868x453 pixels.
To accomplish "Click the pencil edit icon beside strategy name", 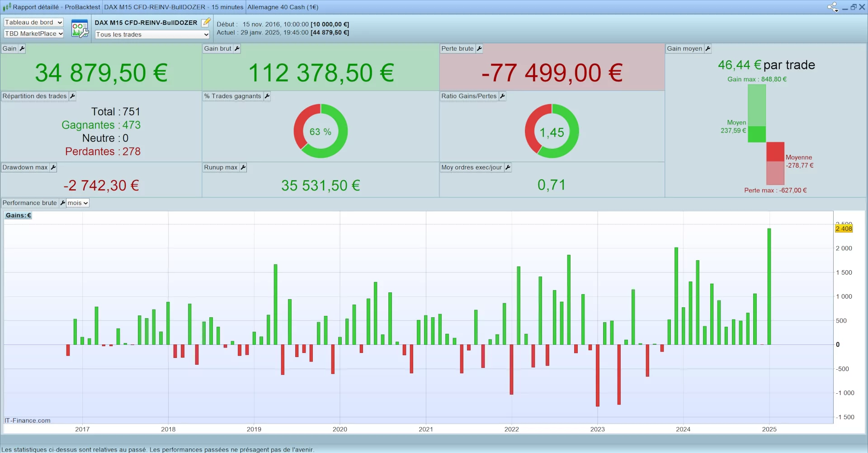I will click(x=206, y=22).
